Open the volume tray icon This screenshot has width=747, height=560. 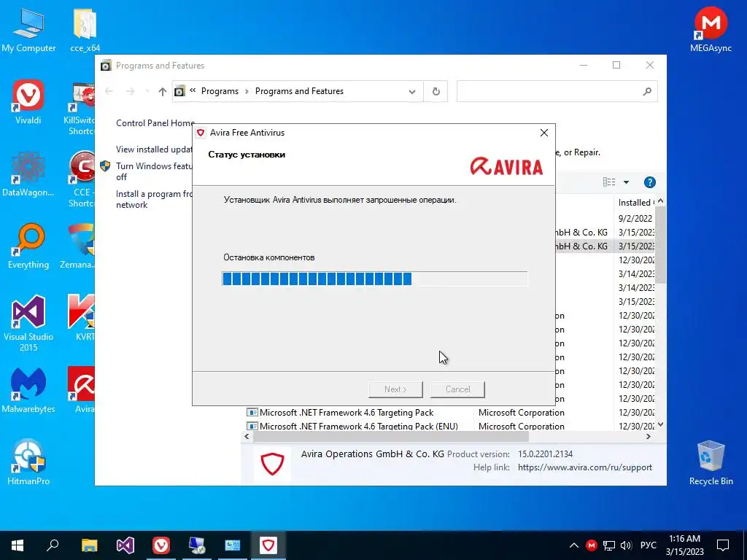click(x=626, y=545)
